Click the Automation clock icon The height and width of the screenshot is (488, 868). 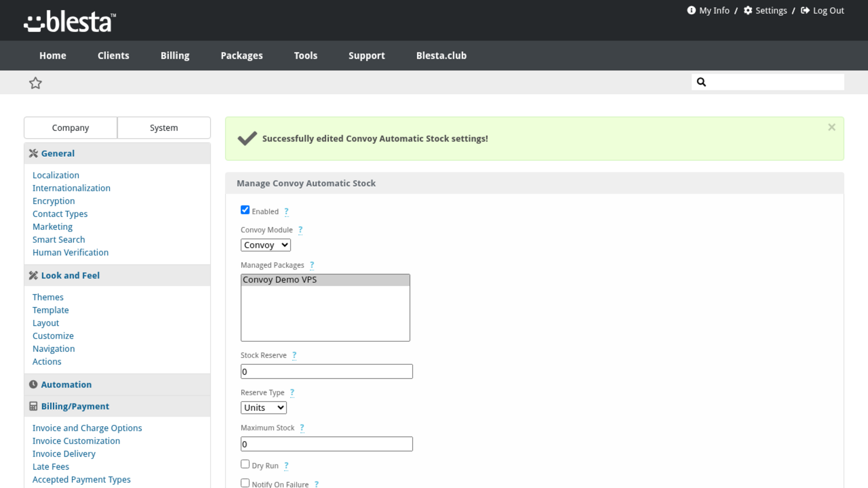pyautogui.click(x=33, y=385)
